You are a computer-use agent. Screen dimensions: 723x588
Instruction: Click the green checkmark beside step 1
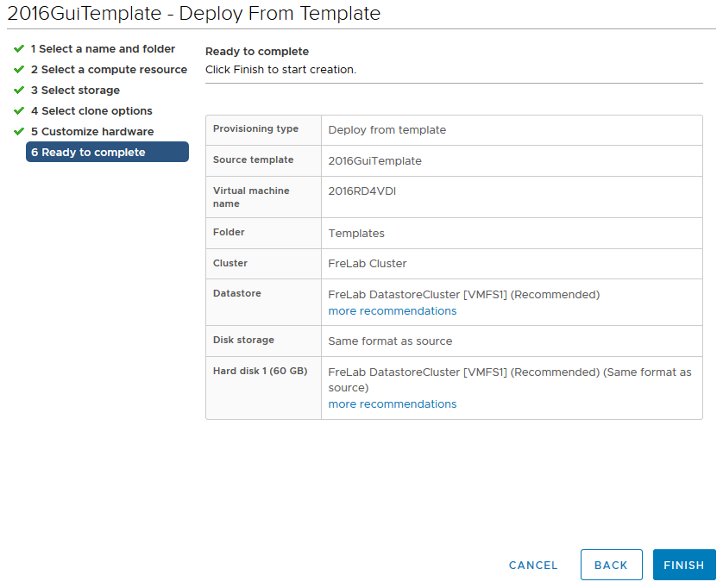pos(18,49)
